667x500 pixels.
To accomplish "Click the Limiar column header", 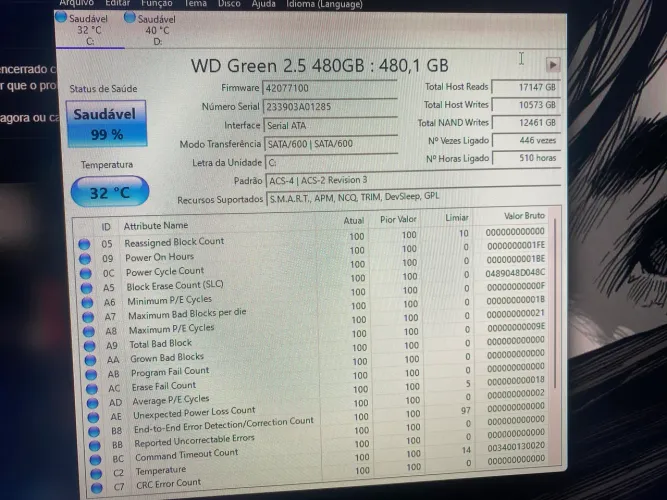I will coord(457,217).
